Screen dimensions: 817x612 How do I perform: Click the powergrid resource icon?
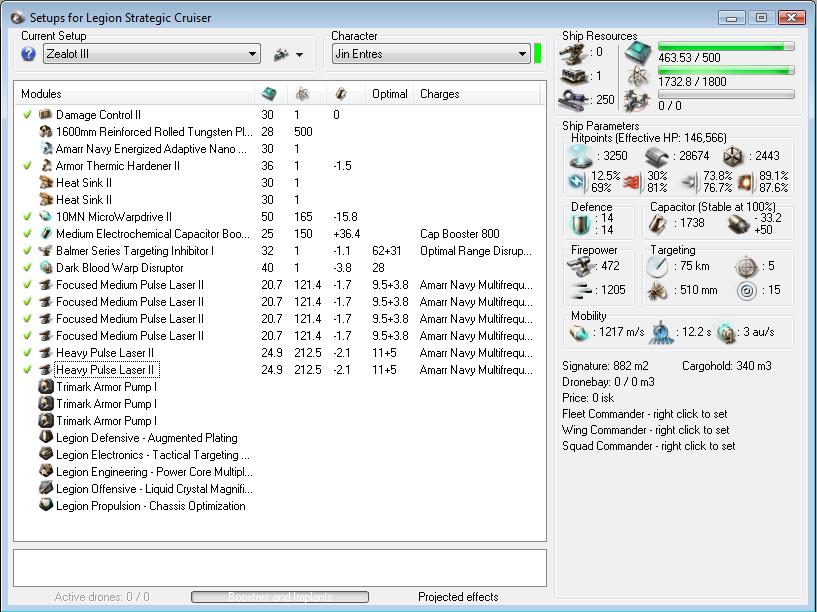(x=637, y=76)
